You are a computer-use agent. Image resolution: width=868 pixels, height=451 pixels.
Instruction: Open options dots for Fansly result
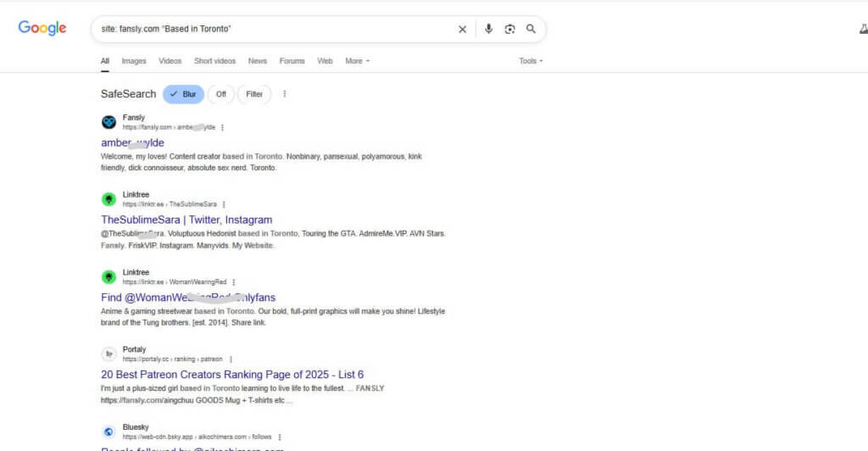point(223,127)
